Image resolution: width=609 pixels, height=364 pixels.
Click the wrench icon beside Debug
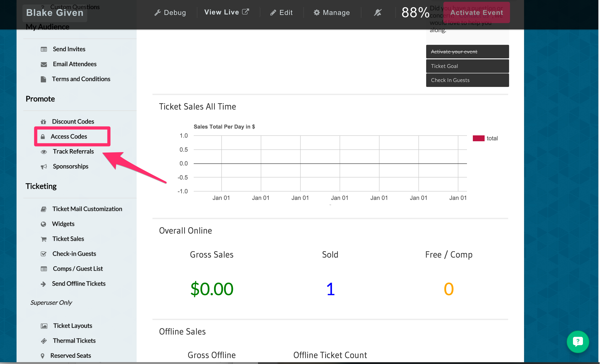[158, 12]
